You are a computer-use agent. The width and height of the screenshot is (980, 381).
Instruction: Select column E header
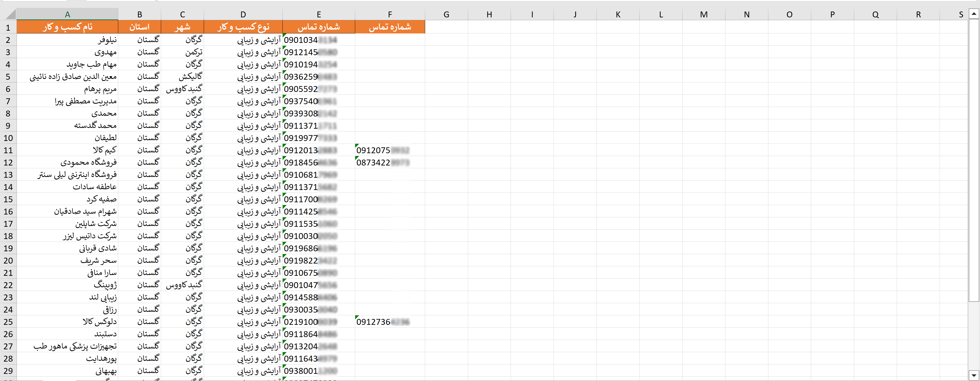coord(319,15)
